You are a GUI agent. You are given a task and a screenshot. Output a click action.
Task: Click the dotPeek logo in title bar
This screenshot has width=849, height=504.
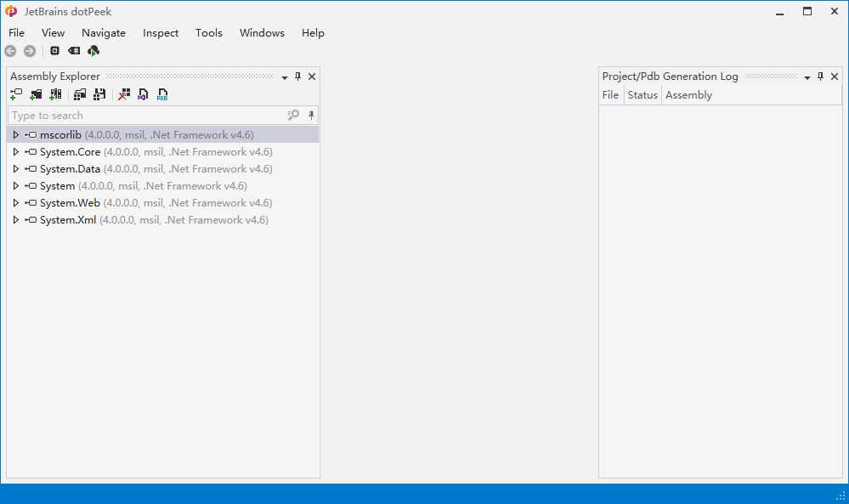[11, 11]
